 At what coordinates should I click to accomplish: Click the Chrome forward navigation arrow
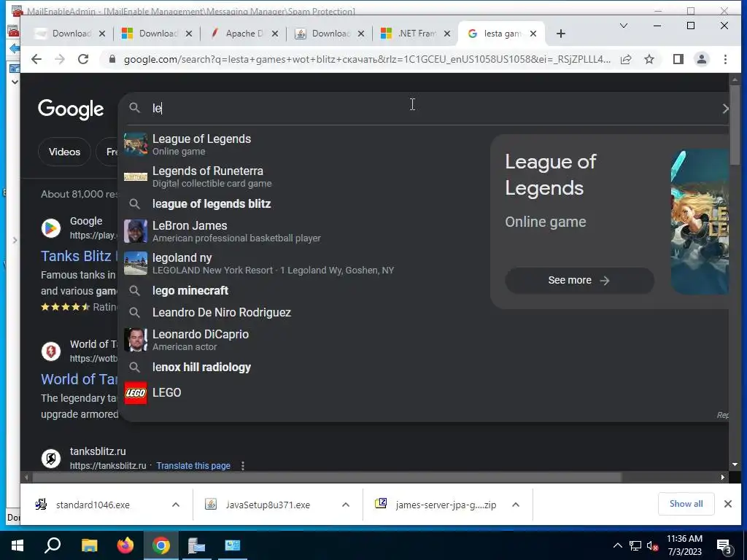(x=60, y=59)
